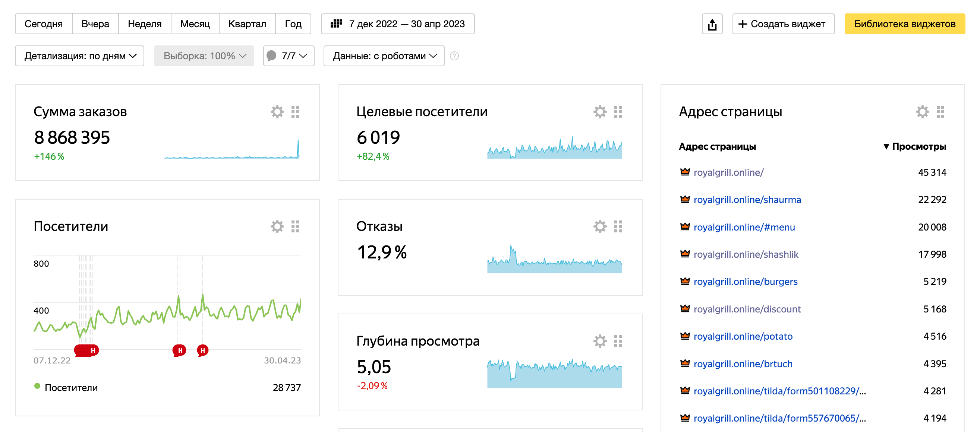Viewport: 980px width, 432px height.
Task: Select the Сегодня period tab
Action: 44,24
